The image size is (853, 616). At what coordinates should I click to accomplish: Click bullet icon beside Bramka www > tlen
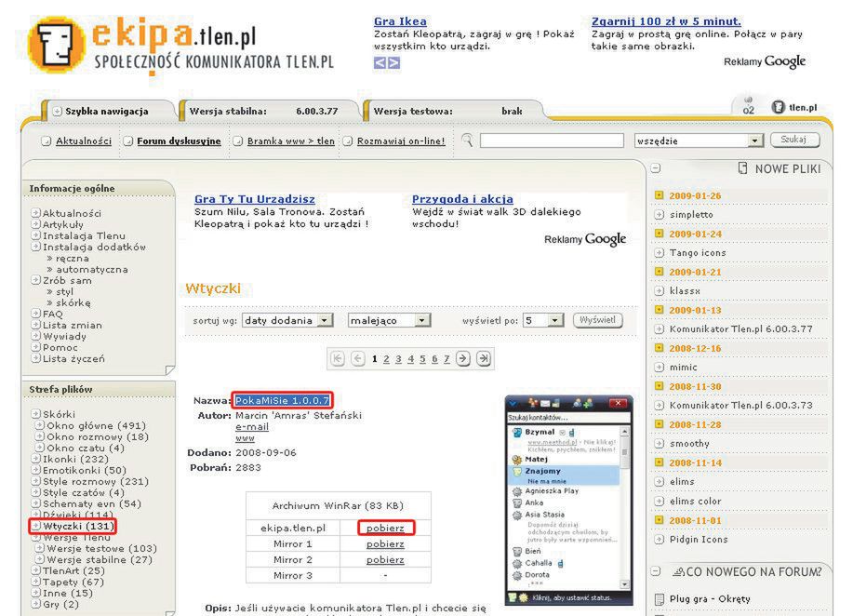click(238, 141)
